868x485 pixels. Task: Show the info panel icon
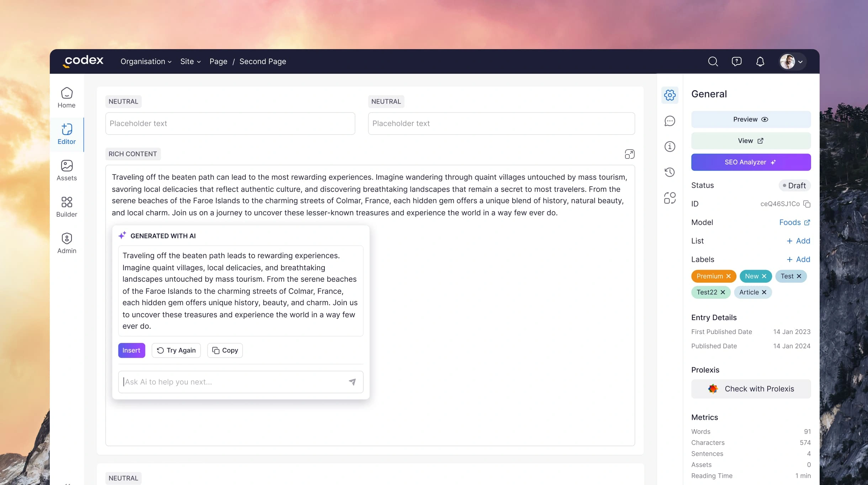[669, 147]
